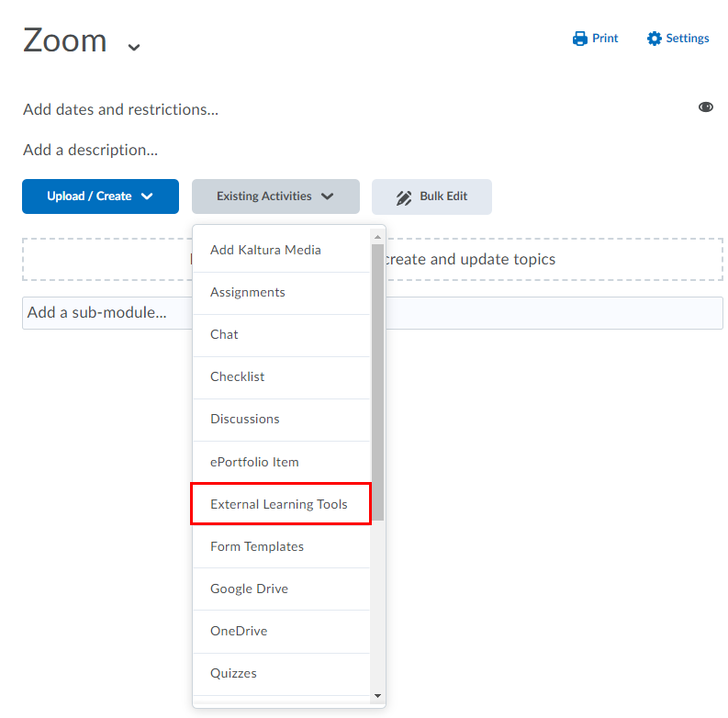Choose Add Kaltura Media option
Screen dimensions: 728x718
pos(265,250)
